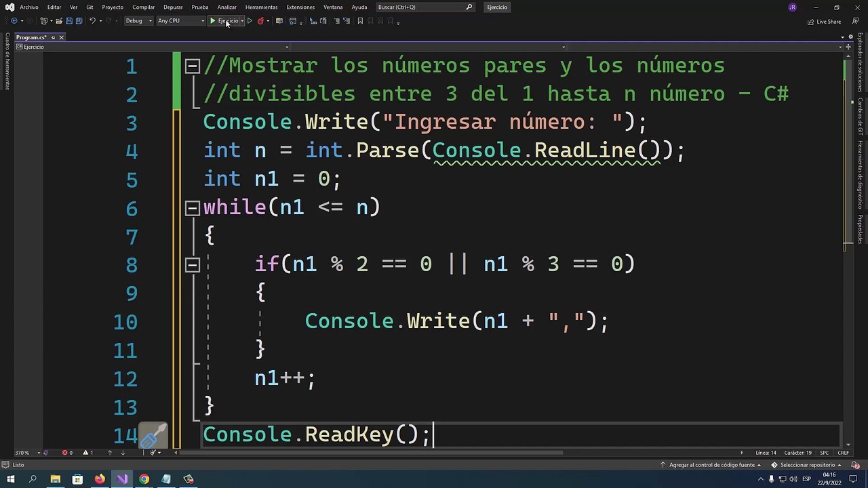Click the New Project toolbar icon
Image resolution: width=868 pixels, height=488 pixels.
coord(43,21)
